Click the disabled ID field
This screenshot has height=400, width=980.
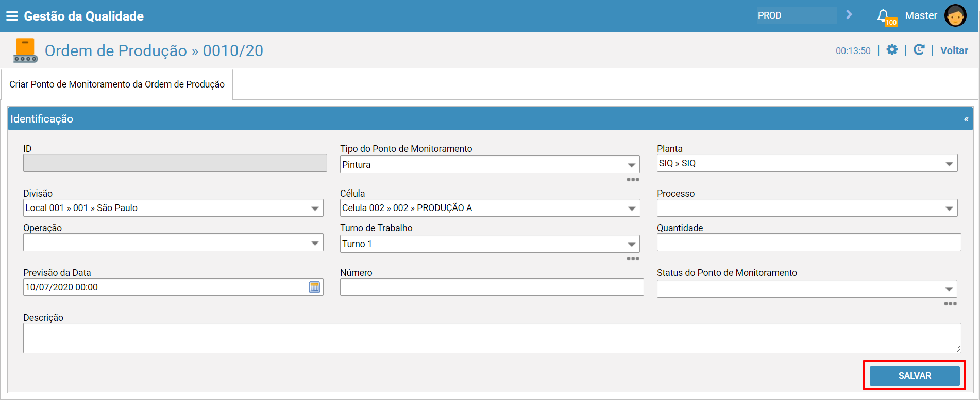pos(175,163)
